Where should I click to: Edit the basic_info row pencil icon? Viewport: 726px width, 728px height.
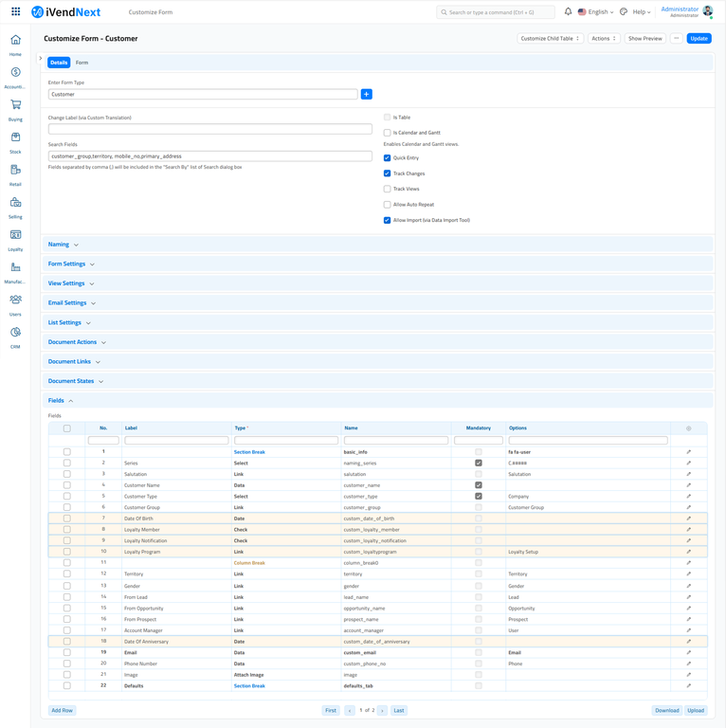(688, 452)
